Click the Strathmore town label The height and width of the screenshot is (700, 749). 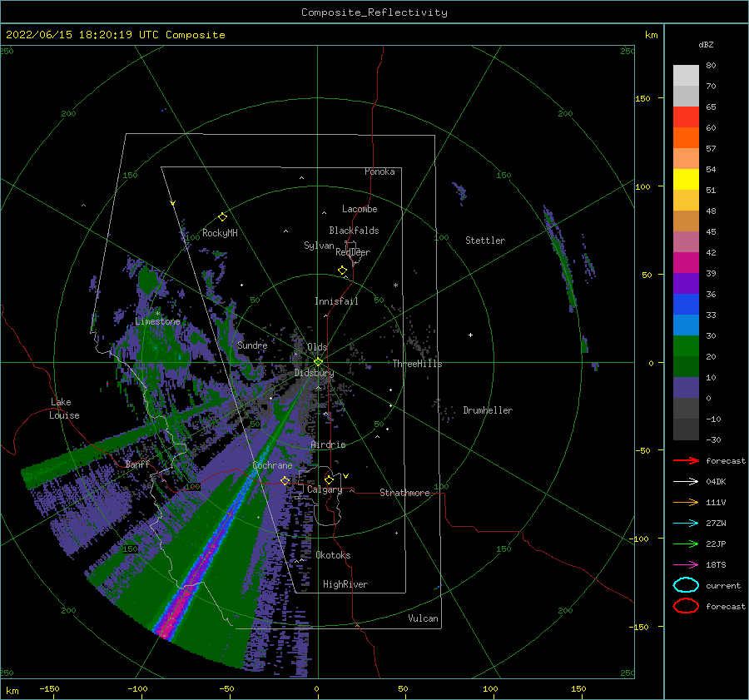point(404,493)
